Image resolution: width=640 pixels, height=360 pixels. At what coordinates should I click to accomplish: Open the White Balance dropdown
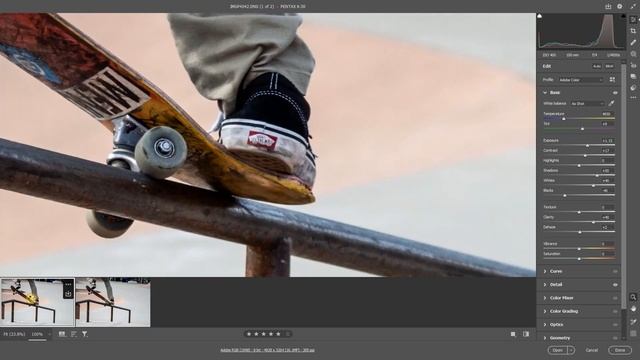tap(587, 104)
